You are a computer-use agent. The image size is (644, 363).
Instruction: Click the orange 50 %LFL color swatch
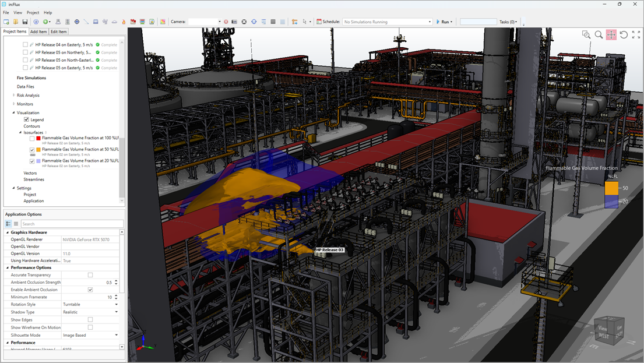pos(38,150)
